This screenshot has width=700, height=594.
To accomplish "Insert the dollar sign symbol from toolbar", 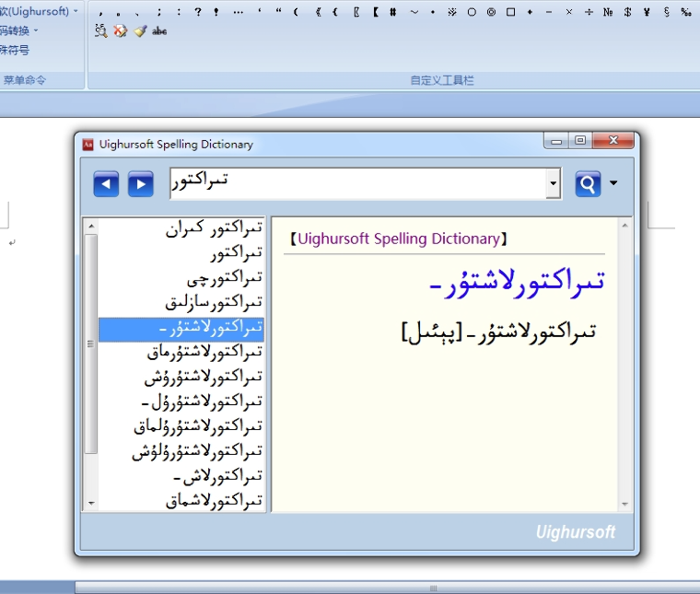I will pyautogui.click(x=627, y=12).
